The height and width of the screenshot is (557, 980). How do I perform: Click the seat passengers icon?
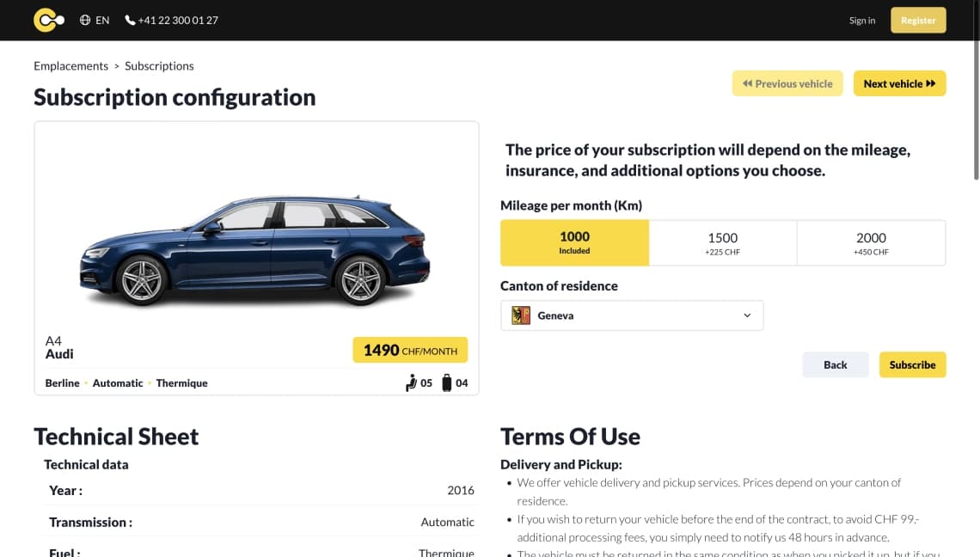coord(411,383)
